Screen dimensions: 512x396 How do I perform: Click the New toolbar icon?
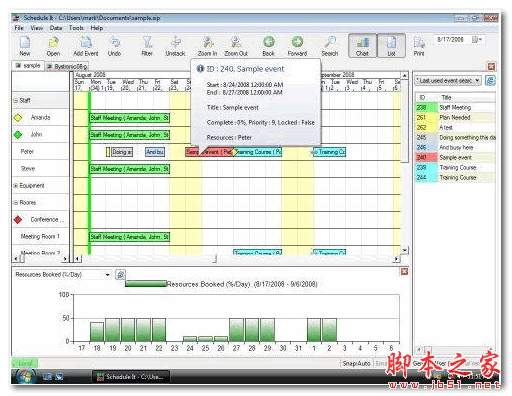click(x=25, y=46)
